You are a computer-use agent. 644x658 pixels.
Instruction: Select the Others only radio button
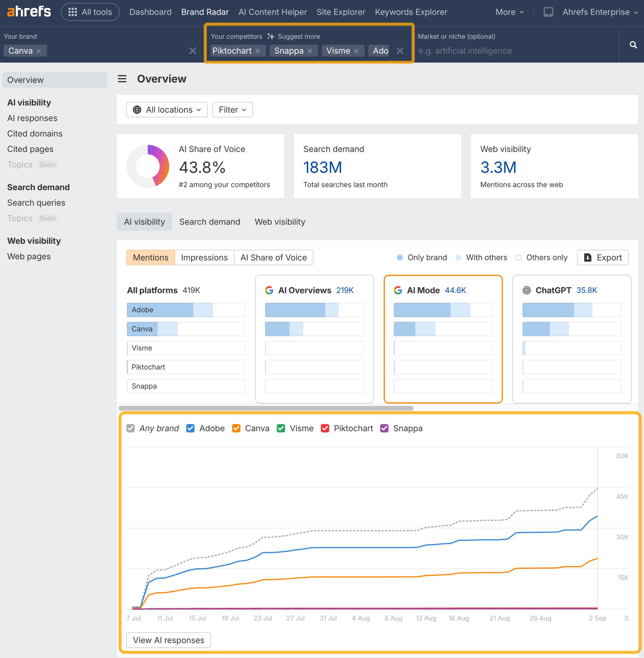coord(518,257)
